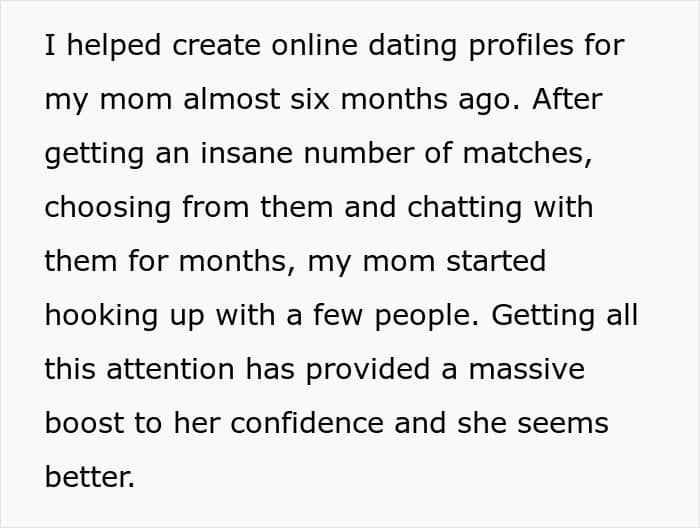
Task: Click the word "choosing"
Action: pos(108,208)
